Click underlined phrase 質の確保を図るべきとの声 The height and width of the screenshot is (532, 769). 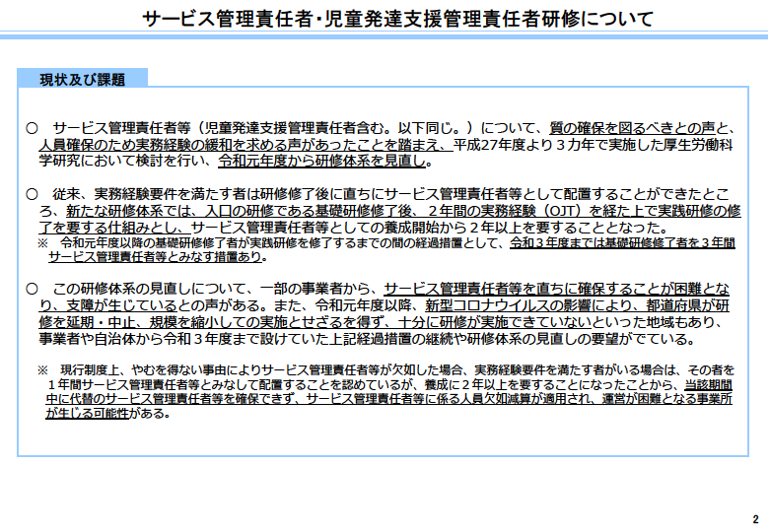(632, 128)
